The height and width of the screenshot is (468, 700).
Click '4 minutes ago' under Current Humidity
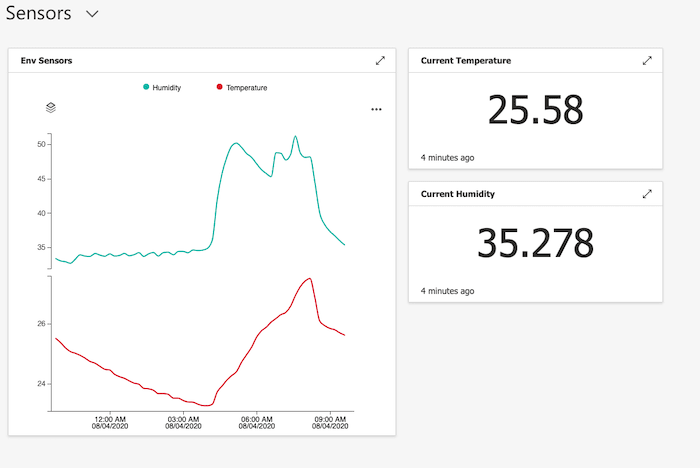tap(447, 291)
